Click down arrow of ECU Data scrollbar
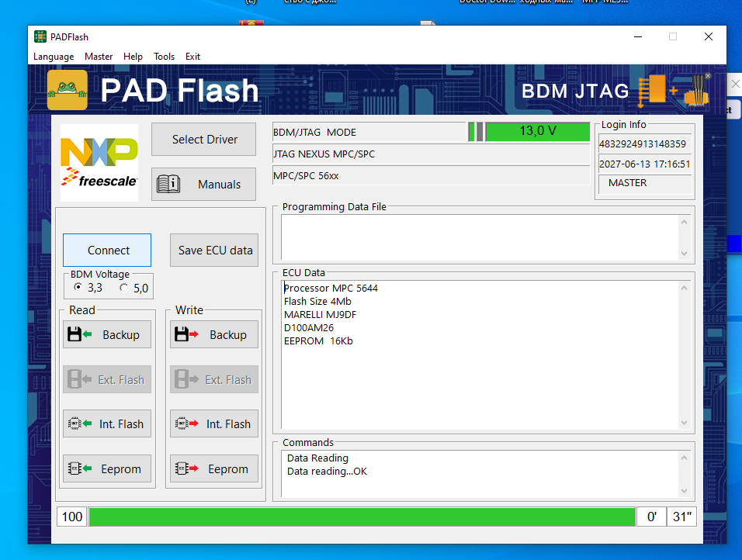The height and width of the screenshot is (560, 742). (684, 423)
